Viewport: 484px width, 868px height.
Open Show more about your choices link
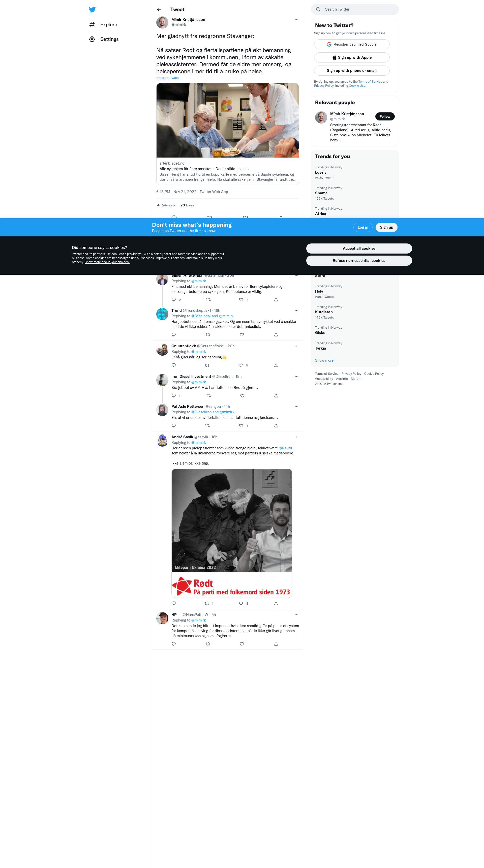click(x=107, y=262)
